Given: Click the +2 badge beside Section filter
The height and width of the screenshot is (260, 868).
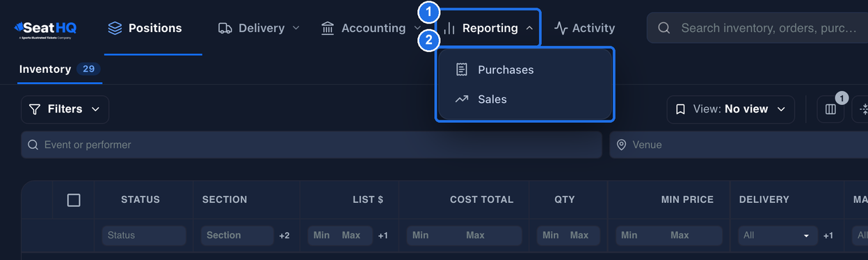Looking at the screenshot, I should pos(284,236).
